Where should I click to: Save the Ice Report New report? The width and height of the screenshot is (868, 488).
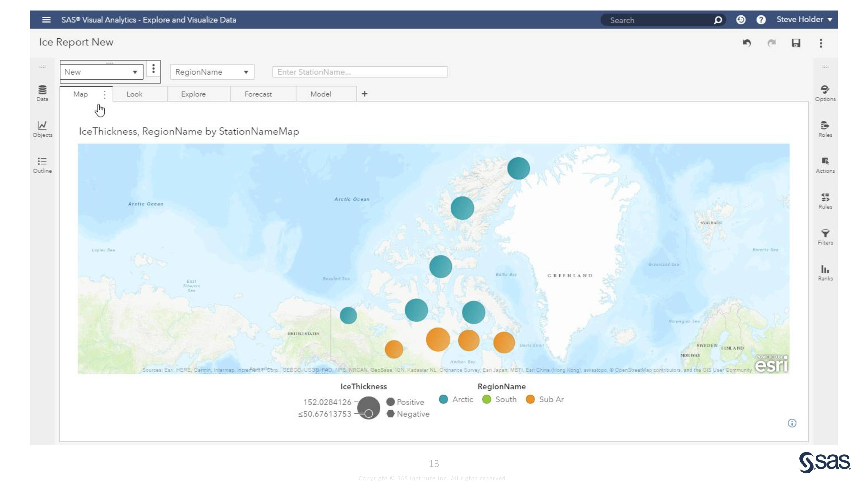(796, 43)
